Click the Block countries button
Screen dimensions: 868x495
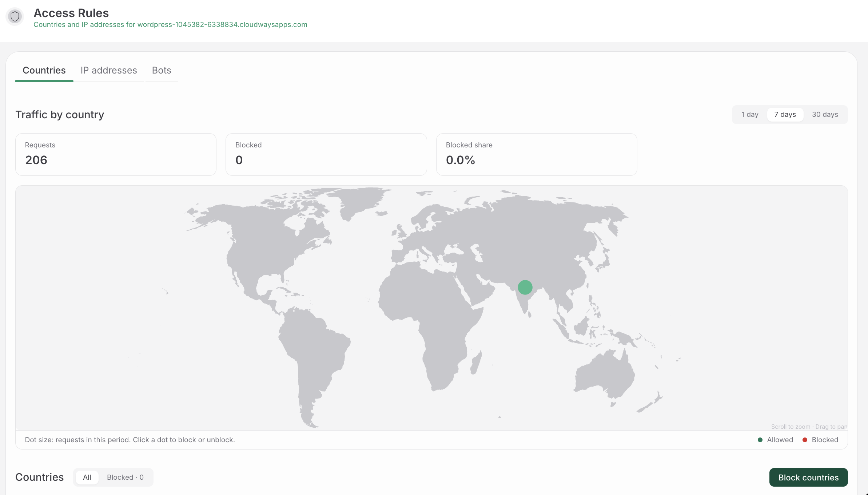(x=808, y=477)
